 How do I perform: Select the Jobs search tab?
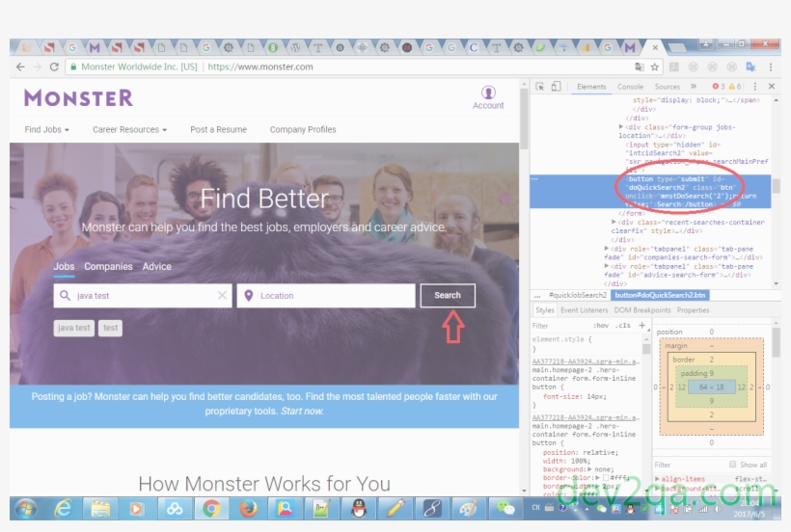pyautogui.click(x=64, y=267)
